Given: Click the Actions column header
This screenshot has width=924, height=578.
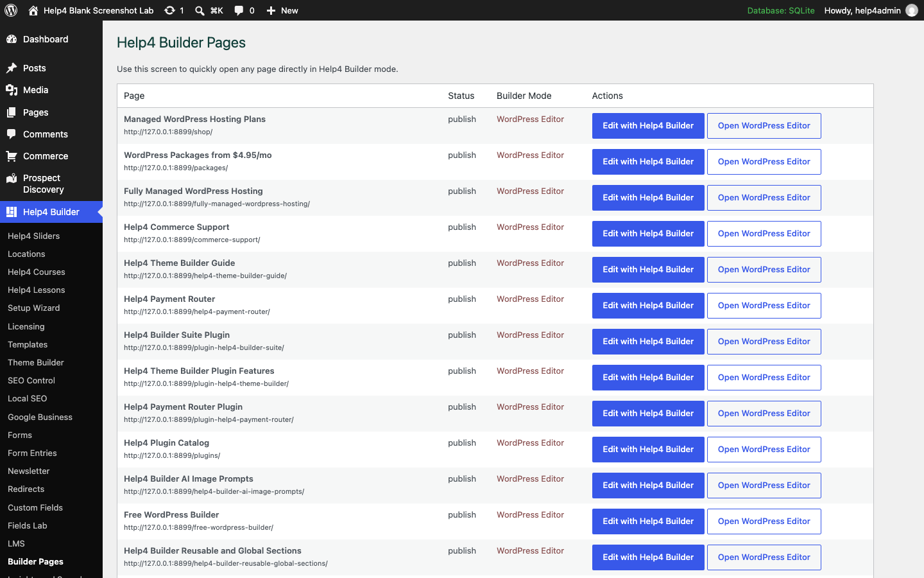Looking at the screenshot, I should 607,96.
